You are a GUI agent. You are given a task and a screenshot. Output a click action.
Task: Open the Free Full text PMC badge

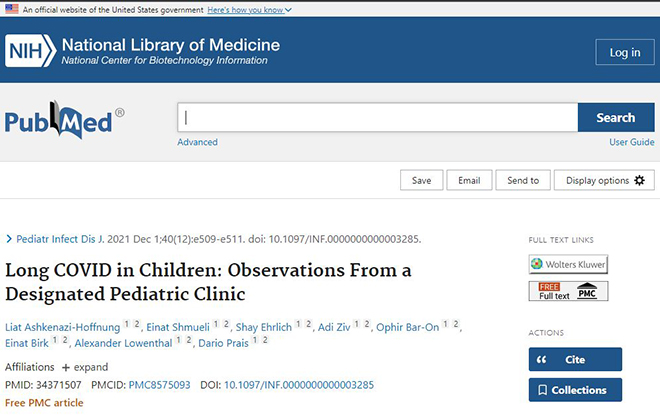(x=568, y=291)
